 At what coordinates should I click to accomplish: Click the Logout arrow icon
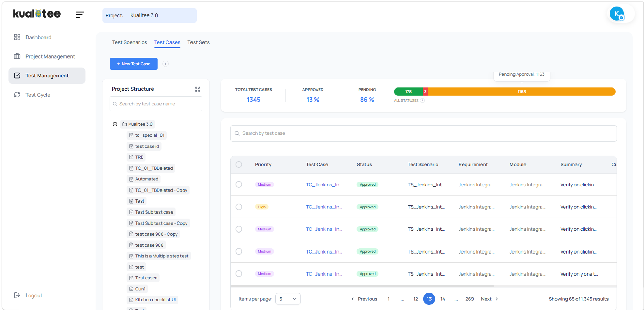(17, 295)
